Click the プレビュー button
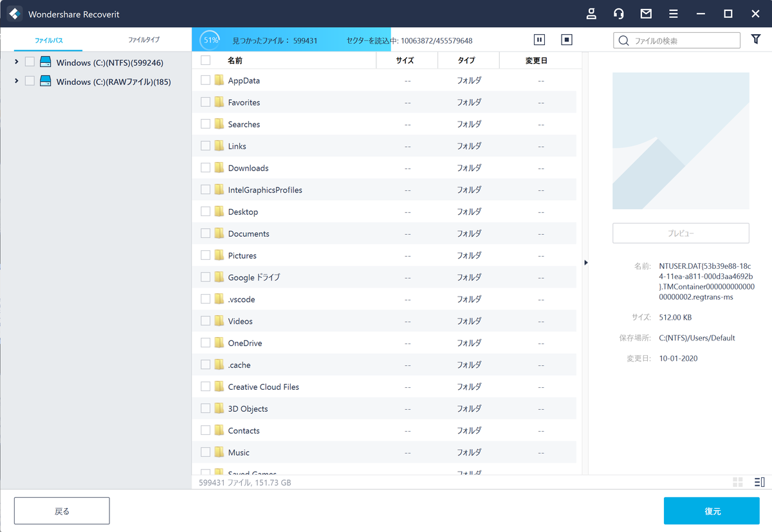The width and height of the screenshot is (772, 532). pos(681,234)
